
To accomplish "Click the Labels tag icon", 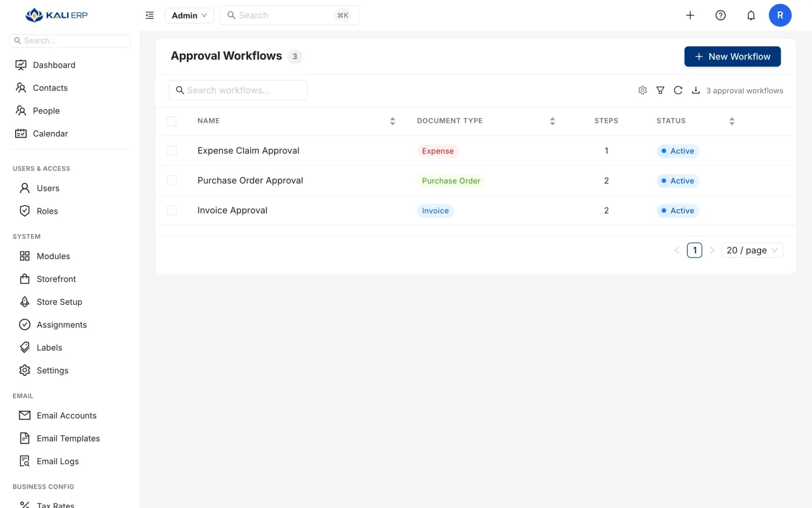I will [24, 347].
